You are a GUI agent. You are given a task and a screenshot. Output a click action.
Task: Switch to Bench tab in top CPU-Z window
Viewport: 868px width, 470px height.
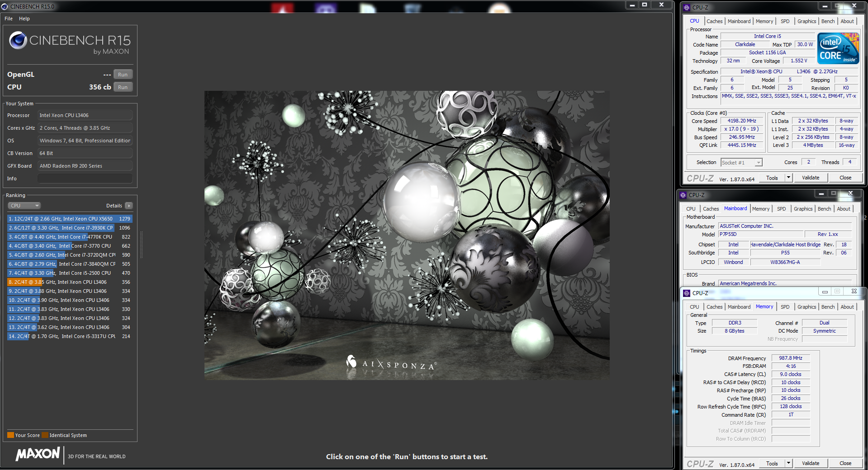[x=828, y=21]
